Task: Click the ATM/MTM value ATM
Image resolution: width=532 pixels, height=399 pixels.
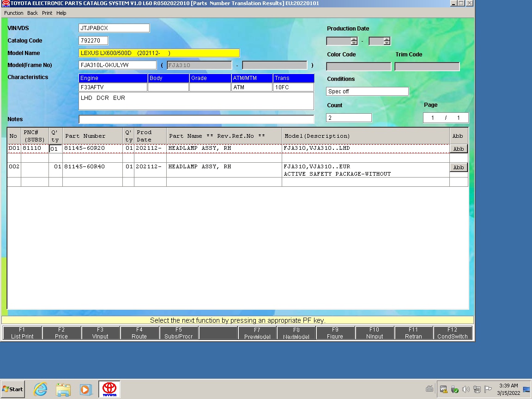Action: [252, 87]
